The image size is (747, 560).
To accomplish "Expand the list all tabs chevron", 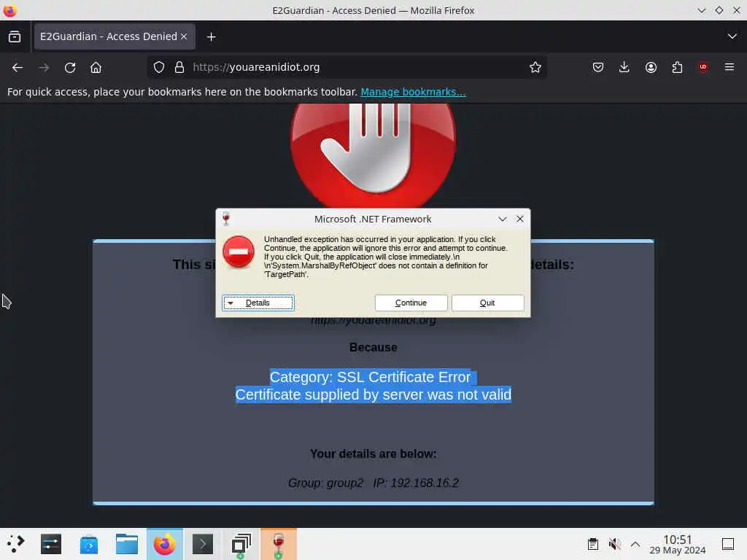I will pos(732,36).
